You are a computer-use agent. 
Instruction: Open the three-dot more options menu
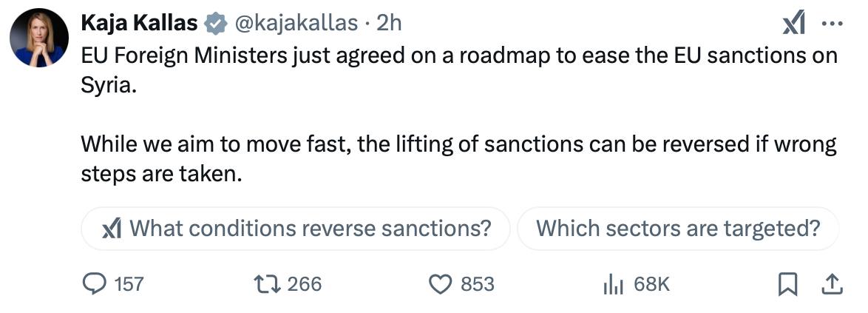tap(833, 24)
